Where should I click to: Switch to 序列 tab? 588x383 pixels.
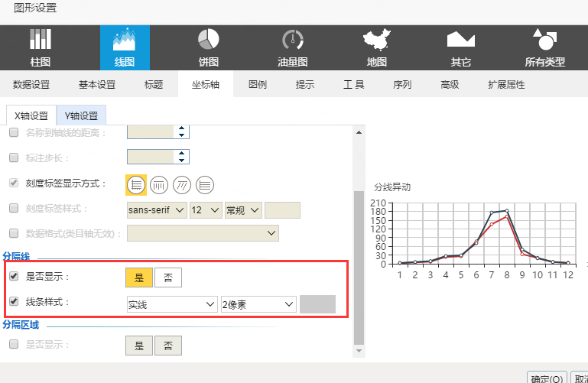pyautogui.click(x=402, y=84)
